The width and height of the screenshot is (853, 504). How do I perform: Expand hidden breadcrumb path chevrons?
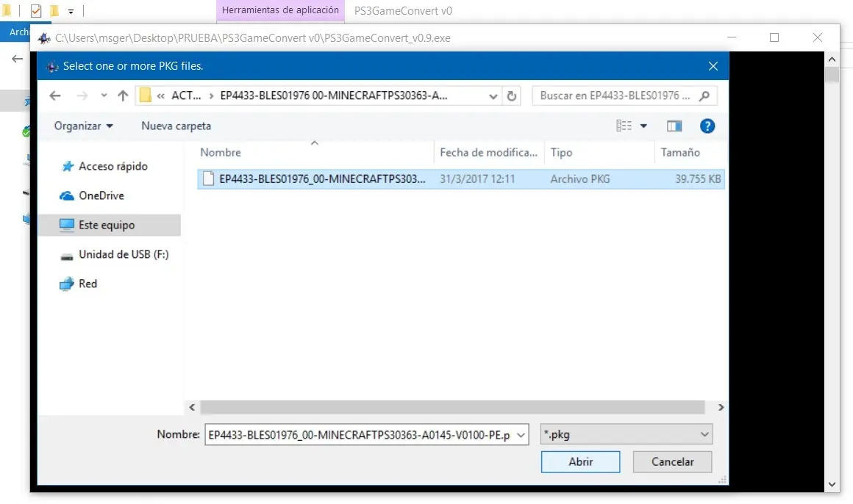coord(160,96)
